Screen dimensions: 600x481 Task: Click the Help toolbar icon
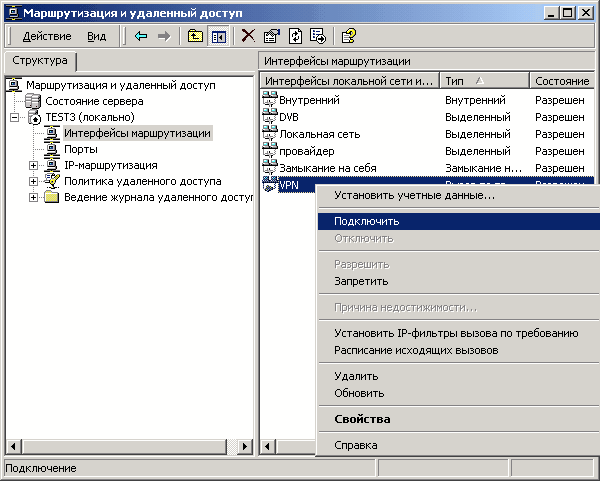[348, 36]
